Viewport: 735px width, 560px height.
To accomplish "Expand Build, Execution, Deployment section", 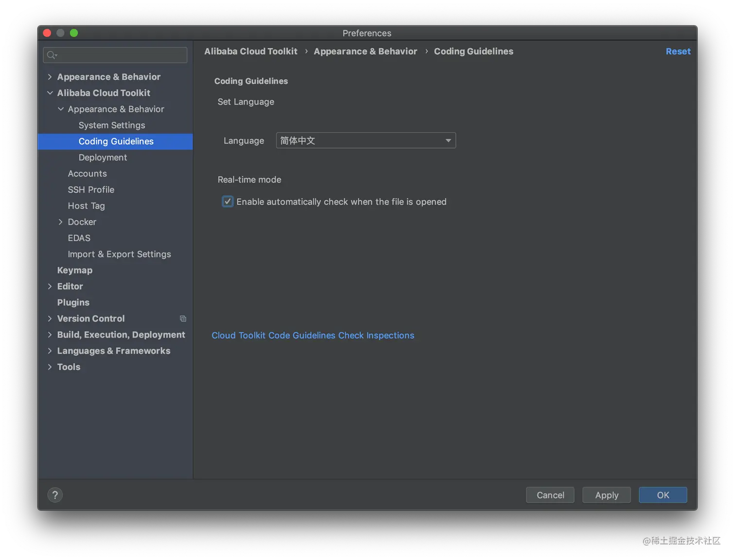I will pyautogui.click(x=50, y=335).
